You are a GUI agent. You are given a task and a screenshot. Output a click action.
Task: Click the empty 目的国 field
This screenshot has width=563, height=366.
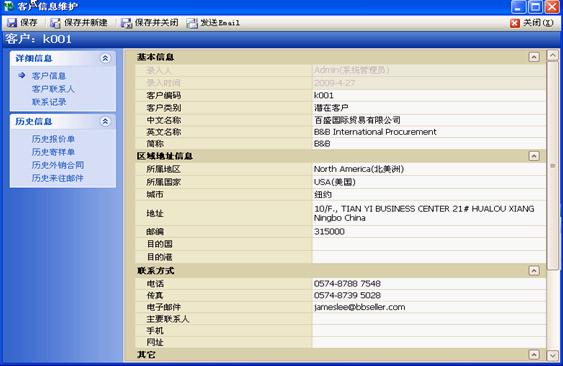429,244
